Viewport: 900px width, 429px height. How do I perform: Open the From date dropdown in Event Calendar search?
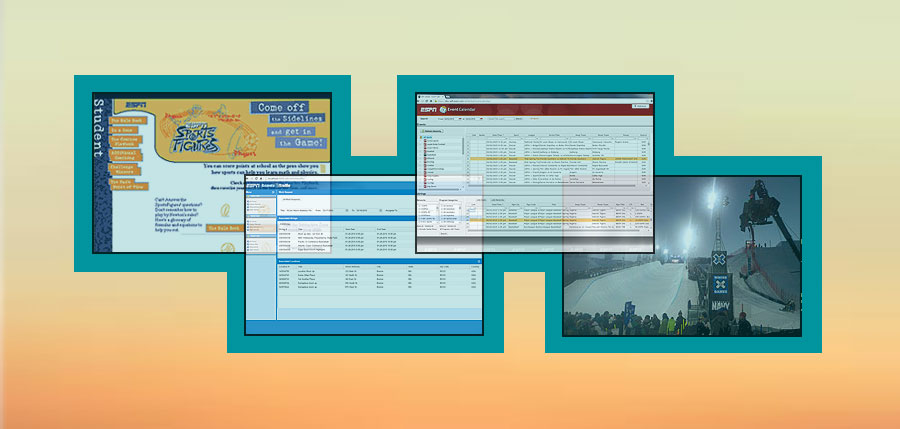click(x=460, y=119)
